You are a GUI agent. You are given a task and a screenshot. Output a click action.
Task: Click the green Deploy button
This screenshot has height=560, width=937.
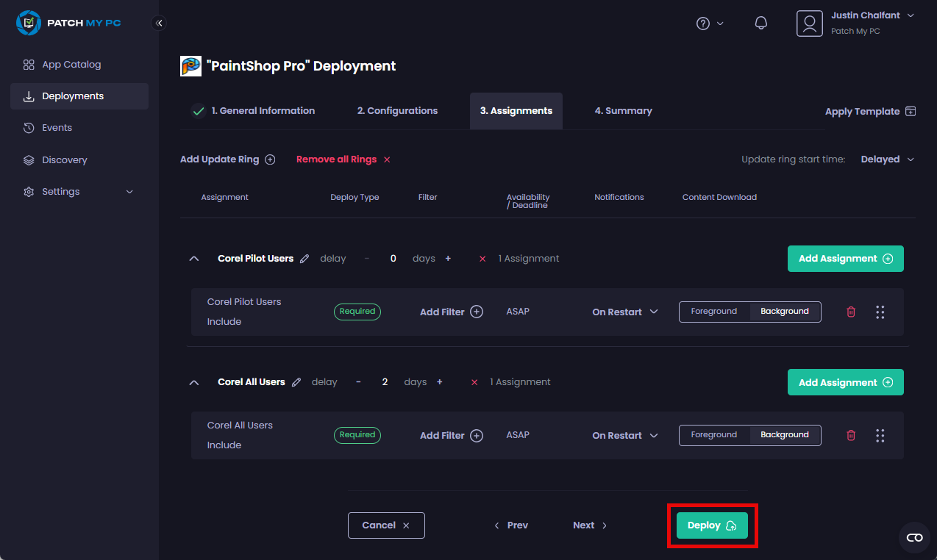click(711, 525)
